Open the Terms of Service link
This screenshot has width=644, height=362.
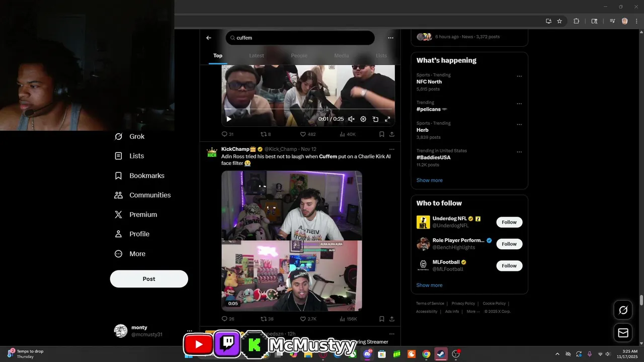coord(430,304)
